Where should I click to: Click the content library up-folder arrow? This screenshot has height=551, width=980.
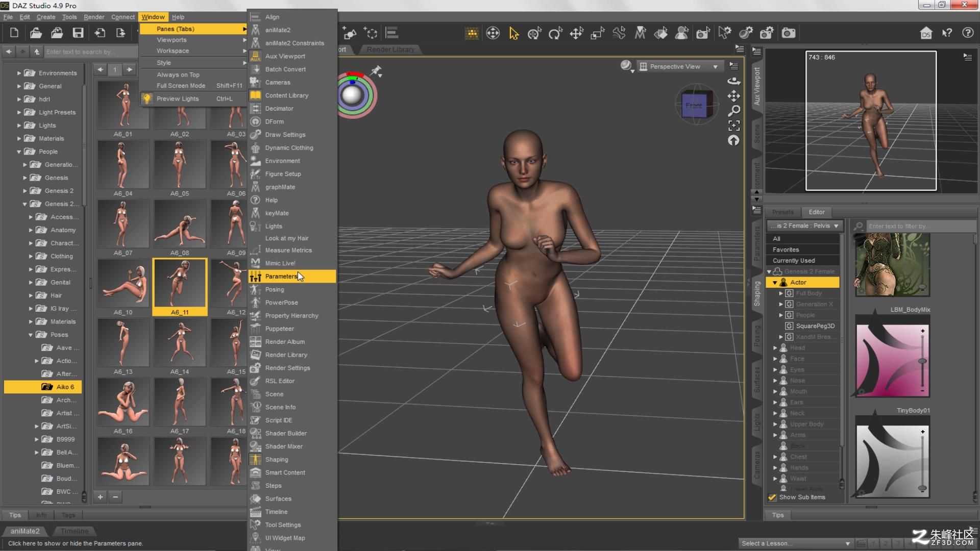click(x=37, y=52)
